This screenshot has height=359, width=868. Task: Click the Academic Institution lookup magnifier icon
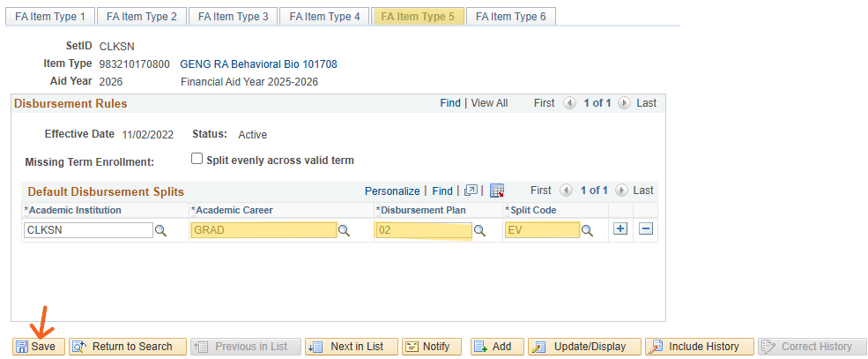click(161, 230)
